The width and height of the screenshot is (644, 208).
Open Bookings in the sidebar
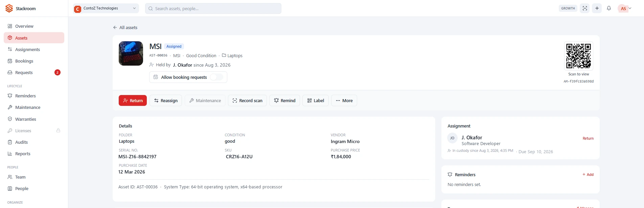click(34, 61)
